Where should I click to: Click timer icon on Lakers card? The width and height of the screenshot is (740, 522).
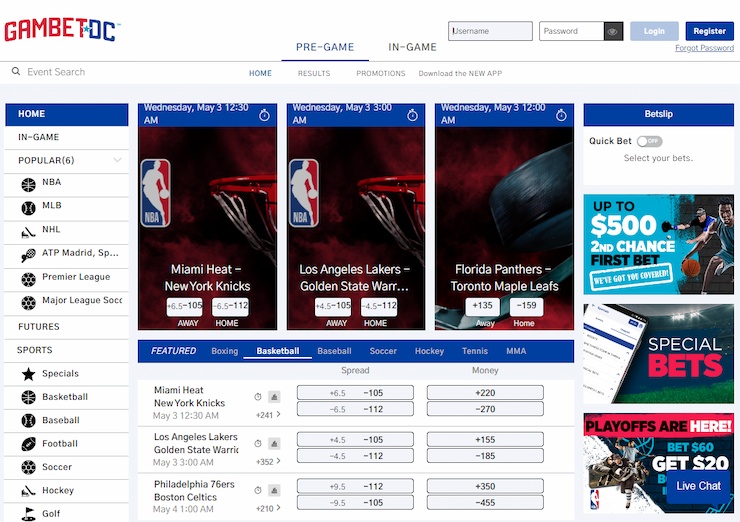(412, 115)
